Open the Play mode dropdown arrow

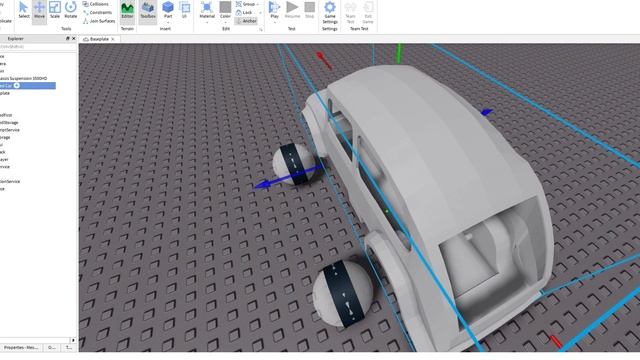pos(274,22)
